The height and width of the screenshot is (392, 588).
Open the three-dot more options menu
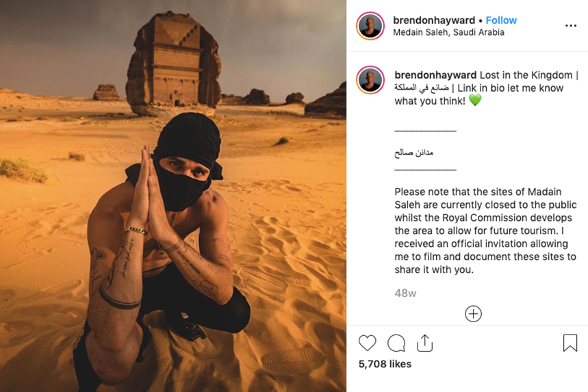coord(571,25)
